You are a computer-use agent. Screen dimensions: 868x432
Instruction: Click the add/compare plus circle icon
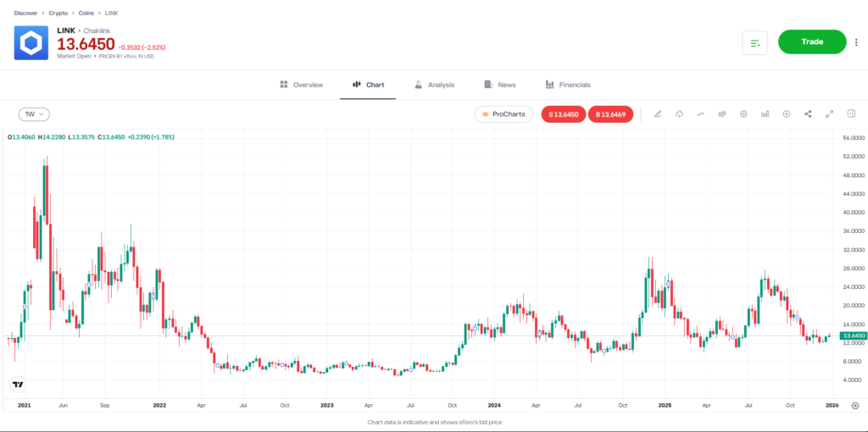(x=787, y=114)
